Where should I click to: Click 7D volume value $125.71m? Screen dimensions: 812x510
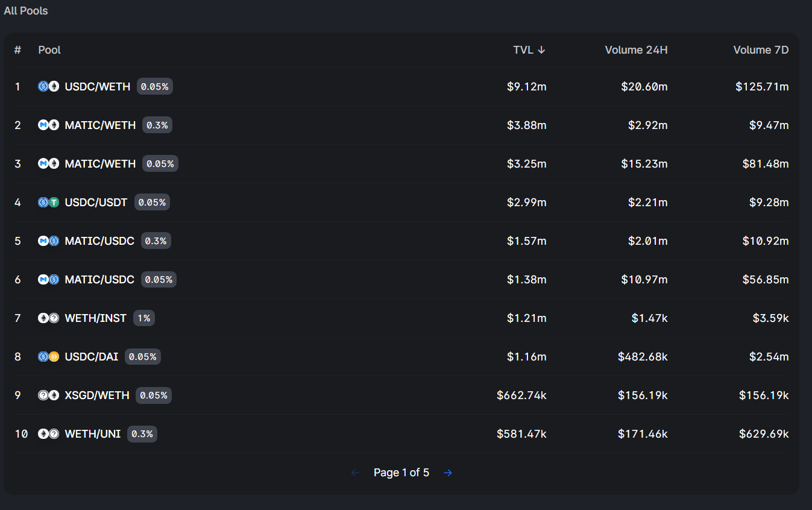762,86
